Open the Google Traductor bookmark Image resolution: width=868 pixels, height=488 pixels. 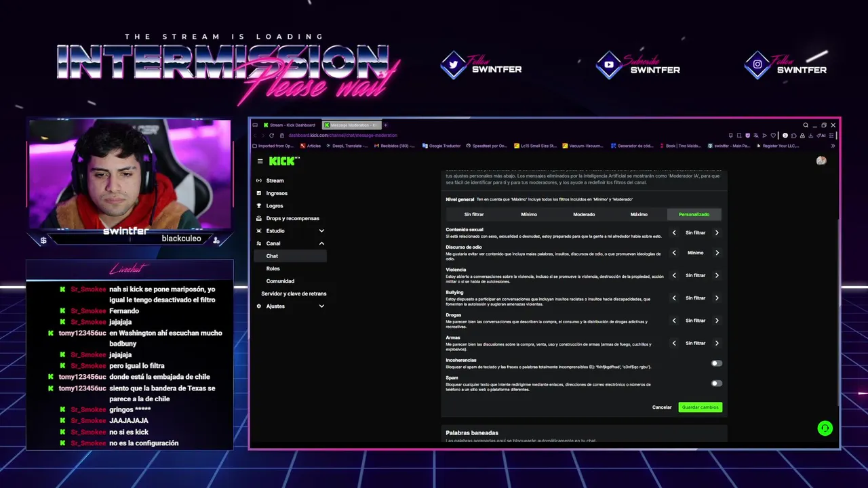[x=441, y=146]
